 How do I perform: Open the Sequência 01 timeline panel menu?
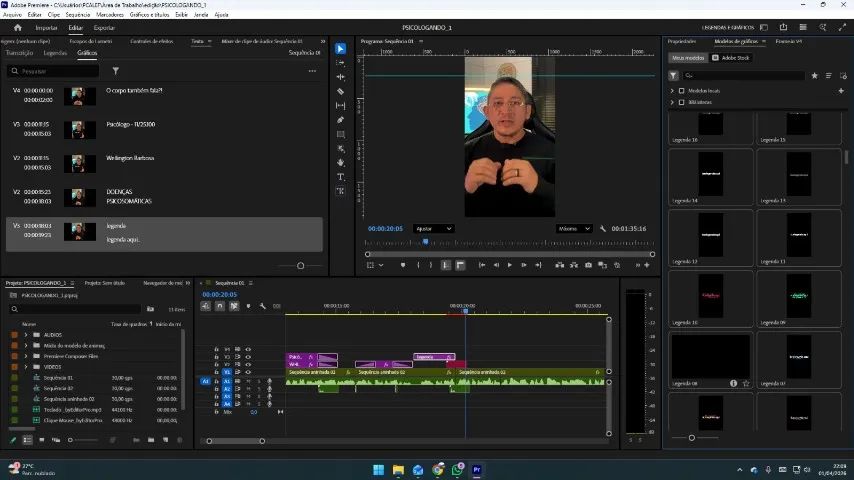coord(251,283)
